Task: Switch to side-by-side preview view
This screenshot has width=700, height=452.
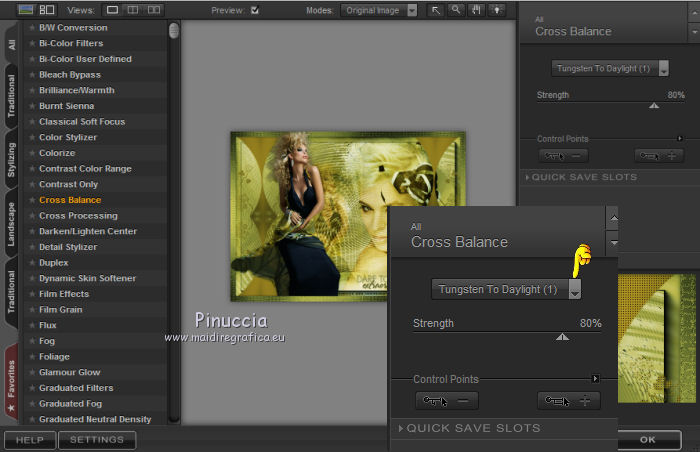Action: (x=153, y=10)
